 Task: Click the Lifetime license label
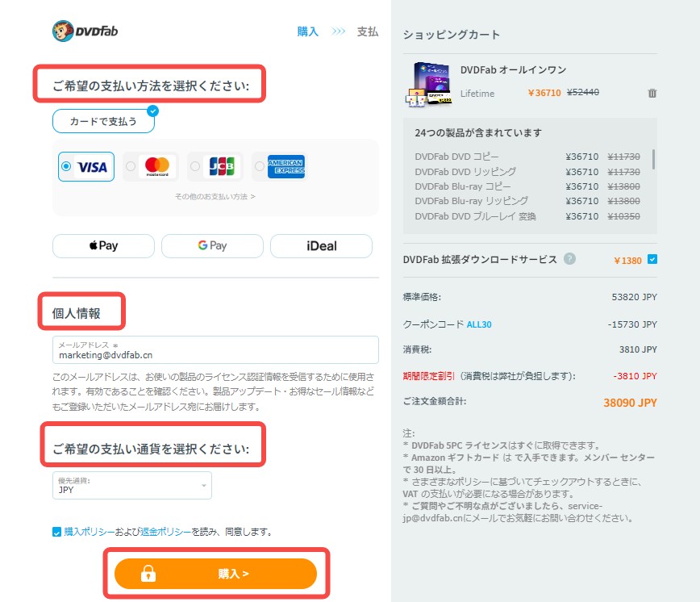(477, 94)
